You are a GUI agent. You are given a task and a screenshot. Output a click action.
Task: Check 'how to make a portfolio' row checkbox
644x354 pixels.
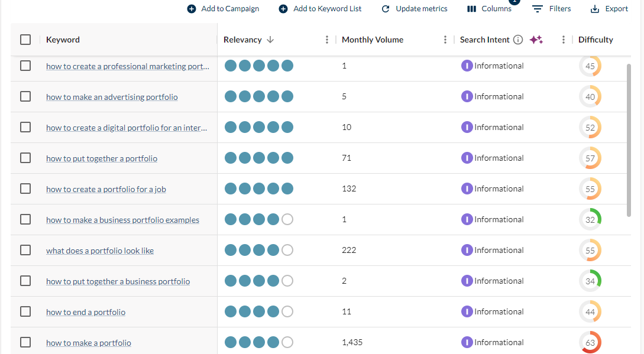click(25, 342)
